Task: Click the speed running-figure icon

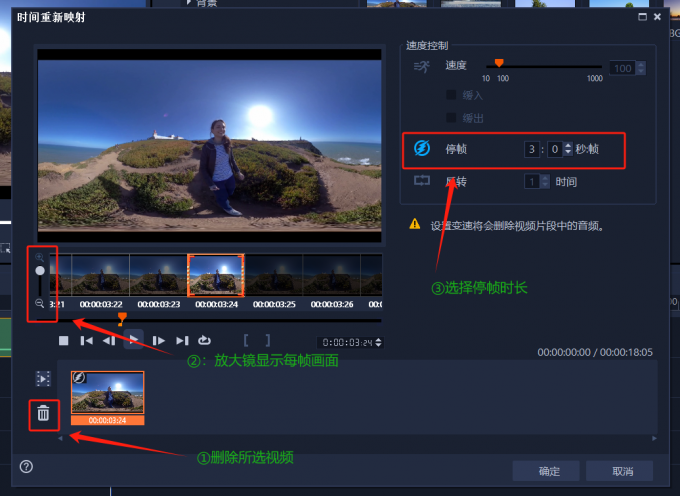Action: [422, 66]
